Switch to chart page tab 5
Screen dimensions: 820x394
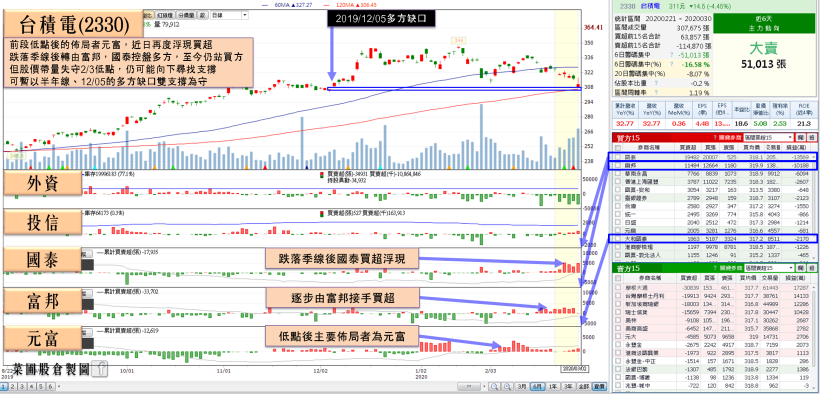[x=41, y=386]
